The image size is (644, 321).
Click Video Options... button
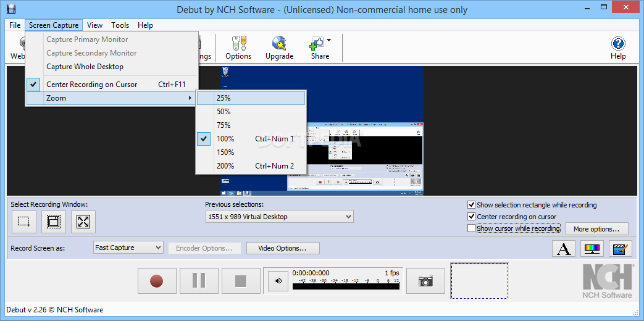(283, 248)
